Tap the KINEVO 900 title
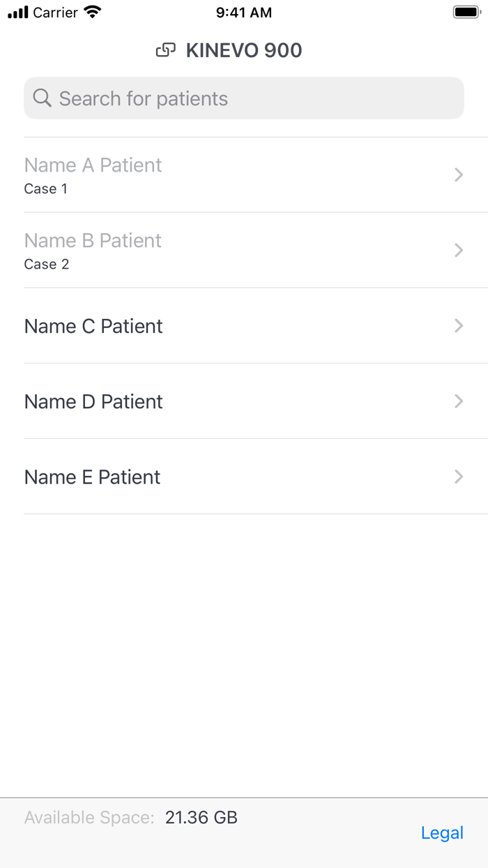The width and height of the screenshot is (488, 868). (243, 50)
